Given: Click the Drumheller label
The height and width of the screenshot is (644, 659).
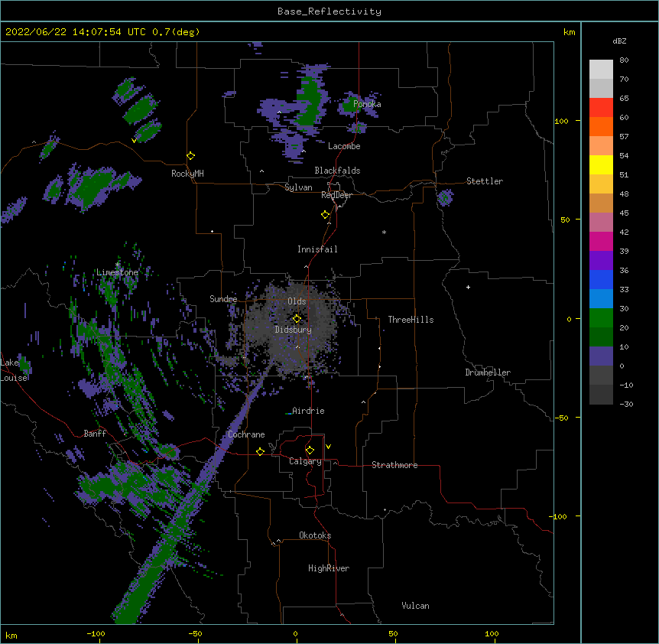Looking at the screenshot, I should click(488, 372).
